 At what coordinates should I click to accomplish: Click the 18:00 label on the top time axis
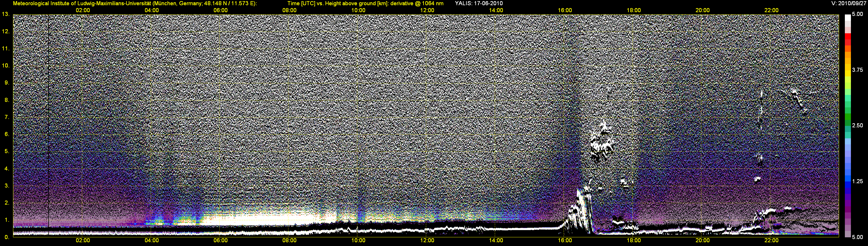coord(633,10)
